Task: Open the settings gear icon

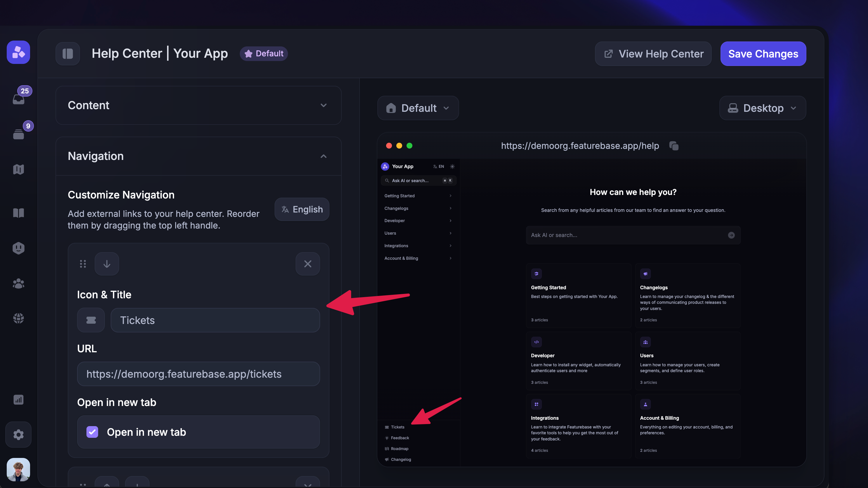Action: (x=18, y=435)
